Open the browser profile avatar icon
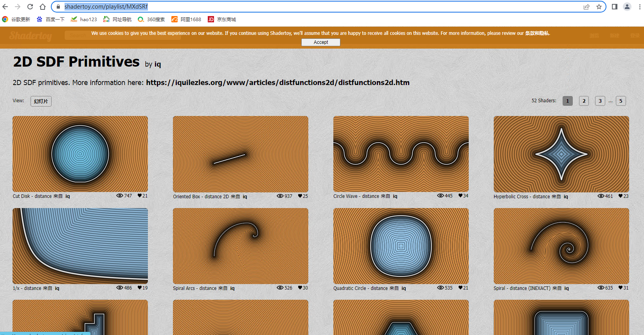Viewport: 644px width, 335px height. click(x=627, y=7)
